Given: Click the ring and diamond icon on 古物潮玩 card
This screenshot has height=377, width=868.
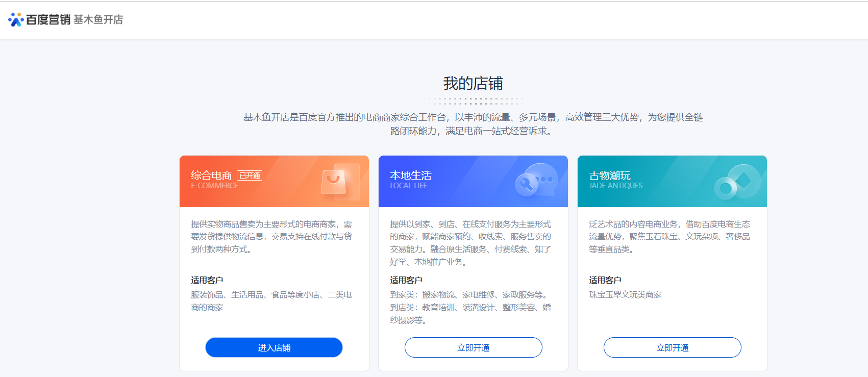Looking at the screenshot, I should 737,182.
